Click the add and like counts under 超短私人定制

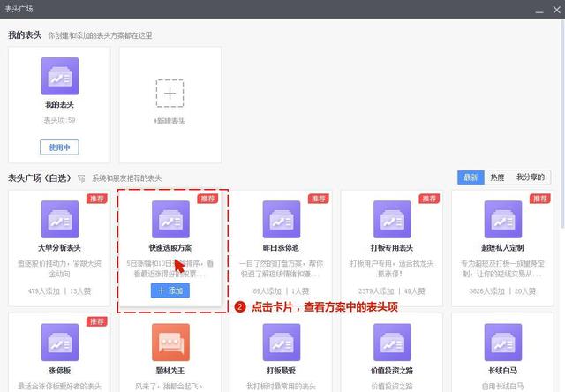click(502, 291)
